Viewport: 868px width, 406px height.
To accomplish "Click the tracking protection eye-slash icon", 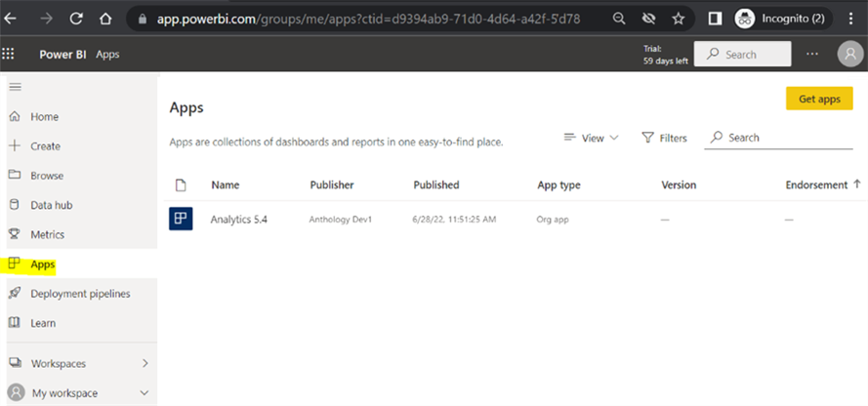I will point(648,19).
